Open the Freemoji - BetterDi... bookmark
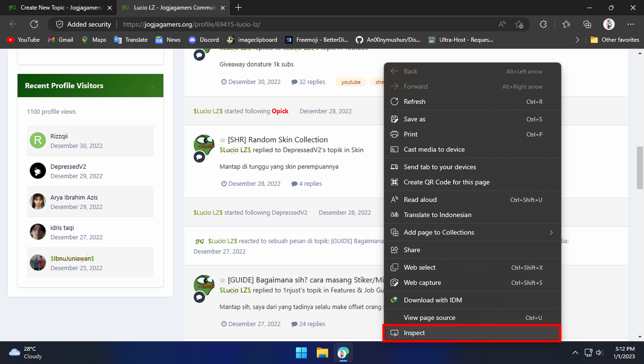 tap(316, 40)
